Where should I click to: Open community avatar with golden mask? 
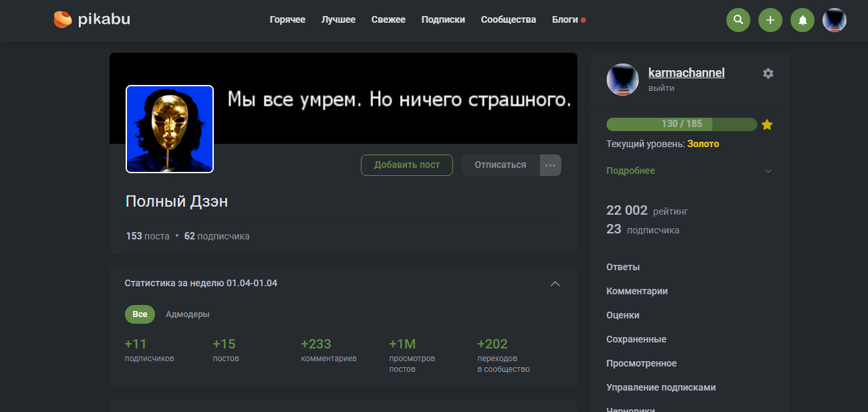(x=170, y=129)
